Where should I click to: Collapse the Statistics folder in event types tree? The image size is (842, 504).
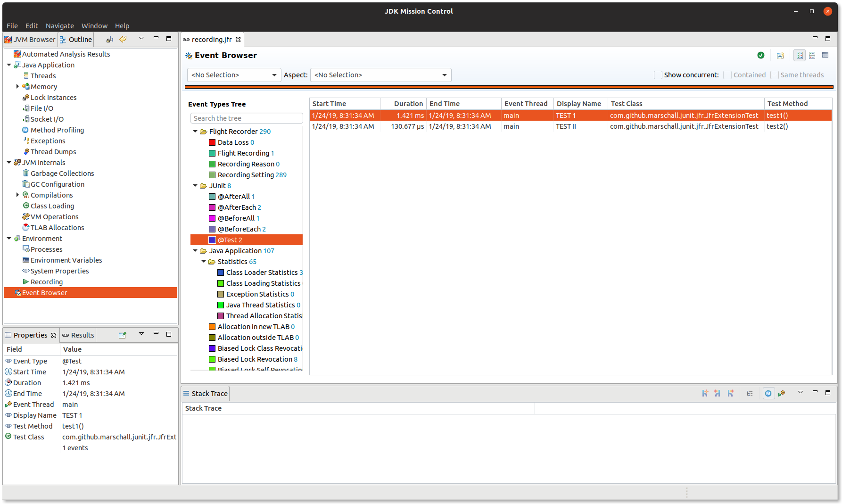204,261
